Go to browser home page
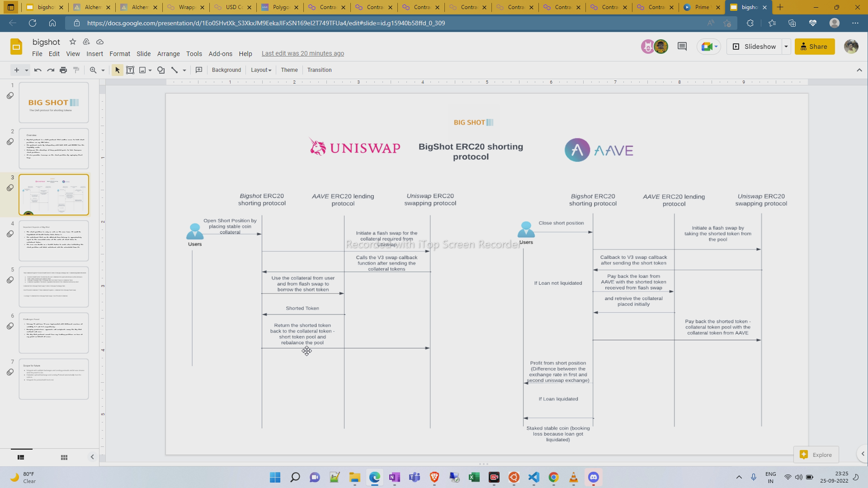868x488 pixels. [52, 23]
